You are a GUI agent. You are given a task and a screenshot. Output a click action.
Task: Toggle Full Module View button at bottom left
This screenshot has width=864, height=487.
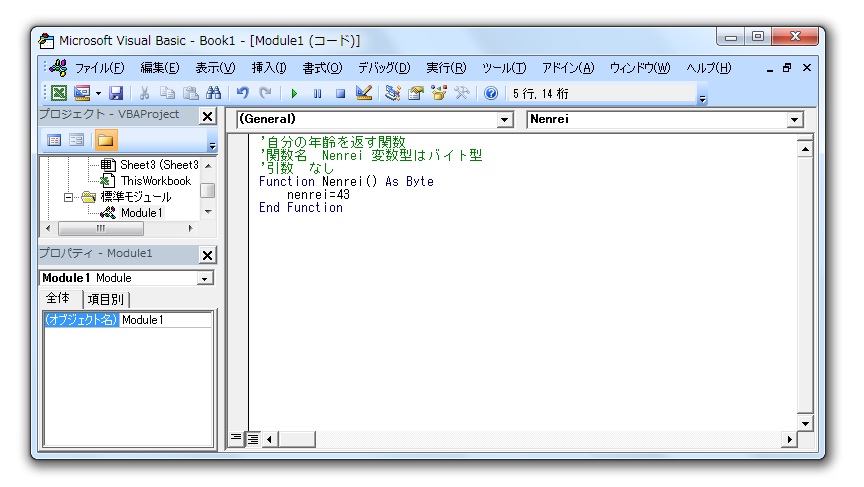[x=253, y=439]
